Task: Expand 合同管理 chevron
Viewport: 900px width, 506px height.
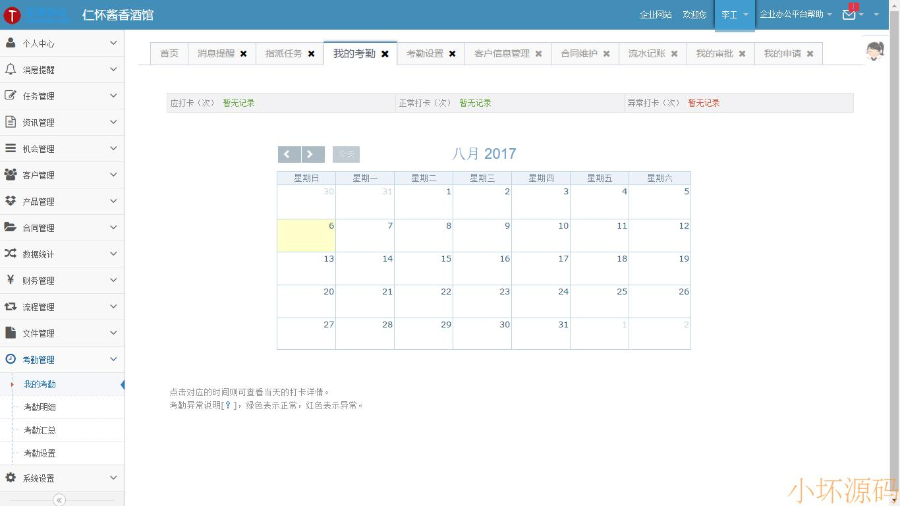Action: pyautogui.click(x=113, y=227)
